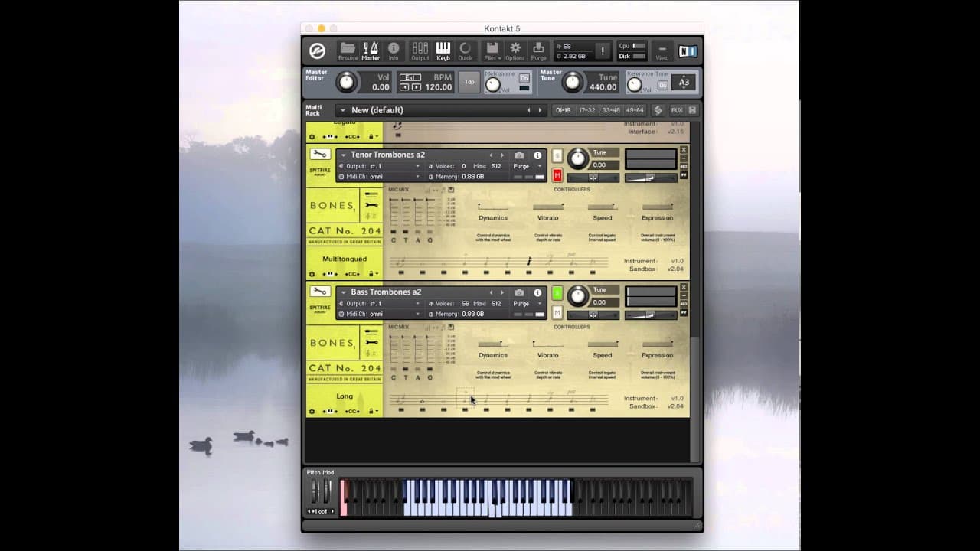Toggle the Ext sync button for BPM

[410, 77]
